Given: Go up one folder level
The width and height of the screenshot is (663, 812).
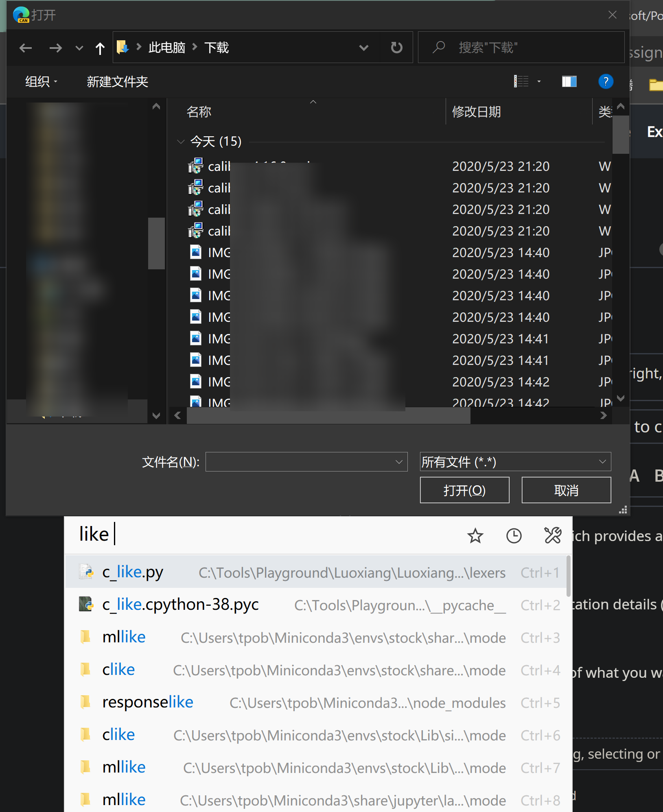Looking at the screenshot, I should click(100, 48).
